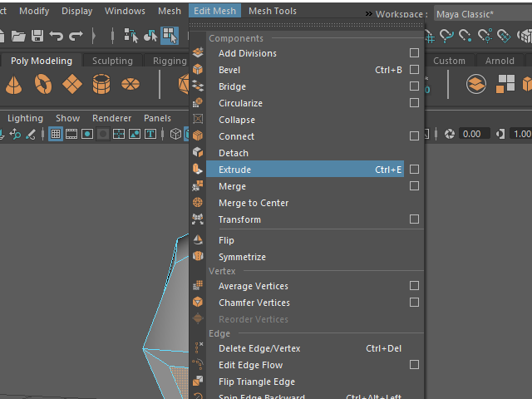Click the gamma value field showing 1.00
The height and width of the screenshot is (399, 532).
521,134
